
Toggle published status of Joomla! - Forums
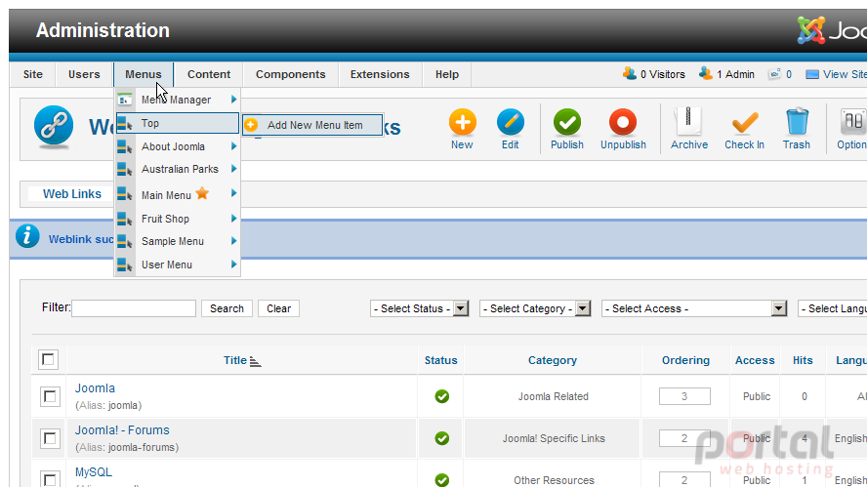[x=441, y=438]
